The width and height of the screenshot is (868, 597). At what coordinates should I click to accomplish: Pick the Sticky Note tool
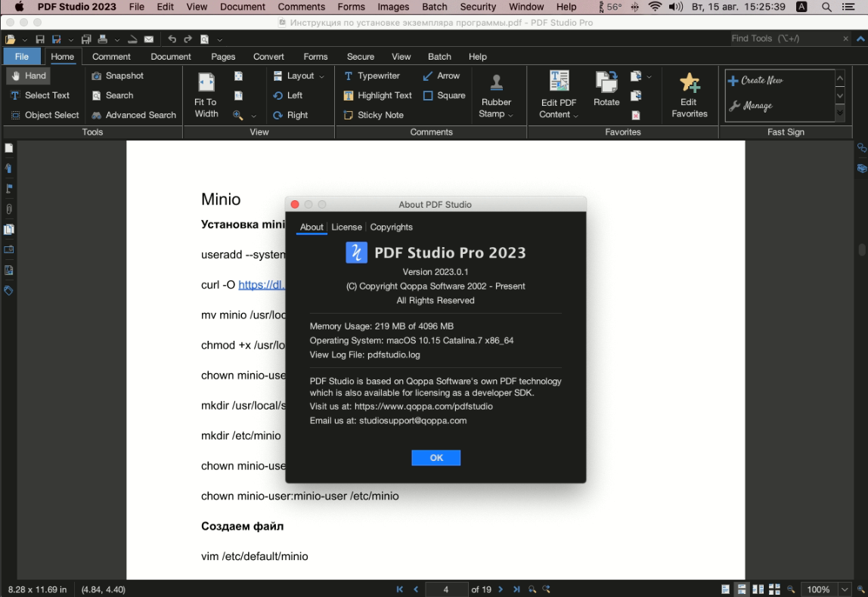[x=374, y=115]
